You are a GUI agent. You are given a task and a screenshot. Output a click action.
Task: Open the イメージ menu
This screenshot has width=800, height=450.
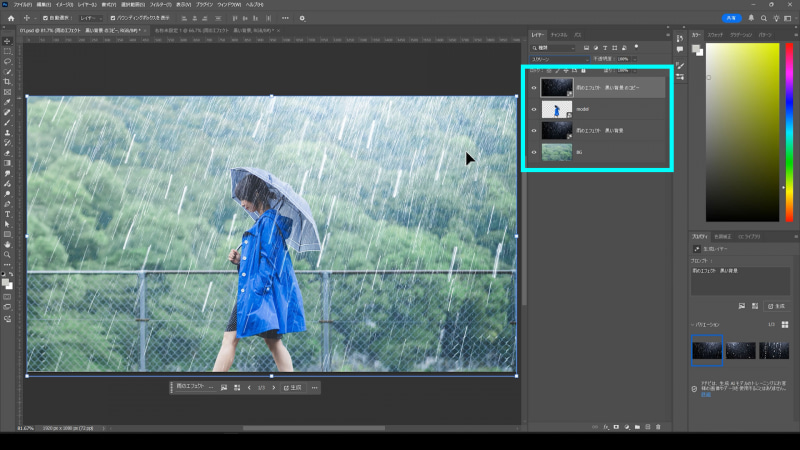tap(64, 5)
